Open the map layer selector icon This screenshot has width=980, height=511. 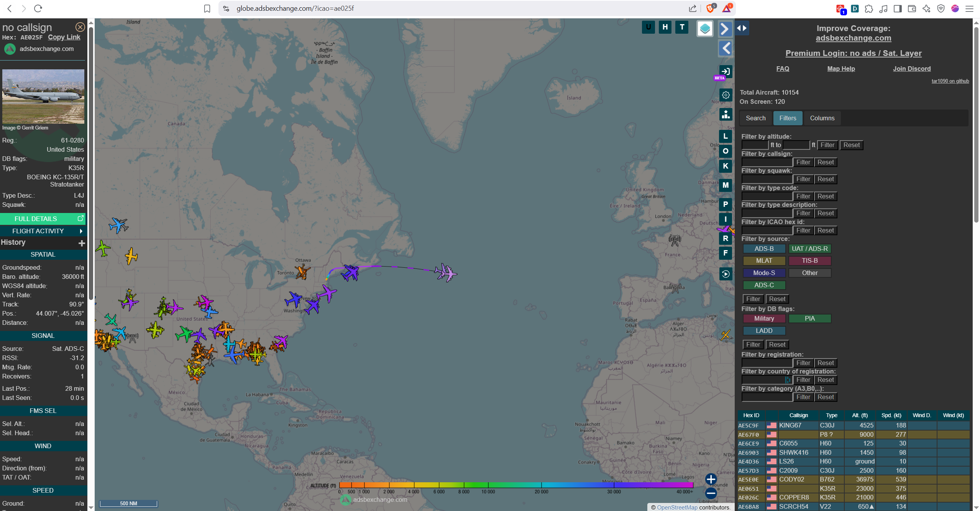coord(705,28)
